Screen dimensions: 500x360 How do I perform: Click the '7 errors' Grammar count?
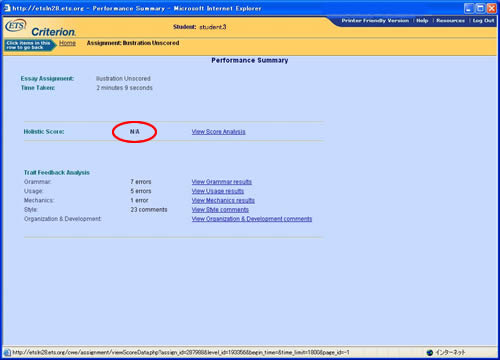point(141,182)
